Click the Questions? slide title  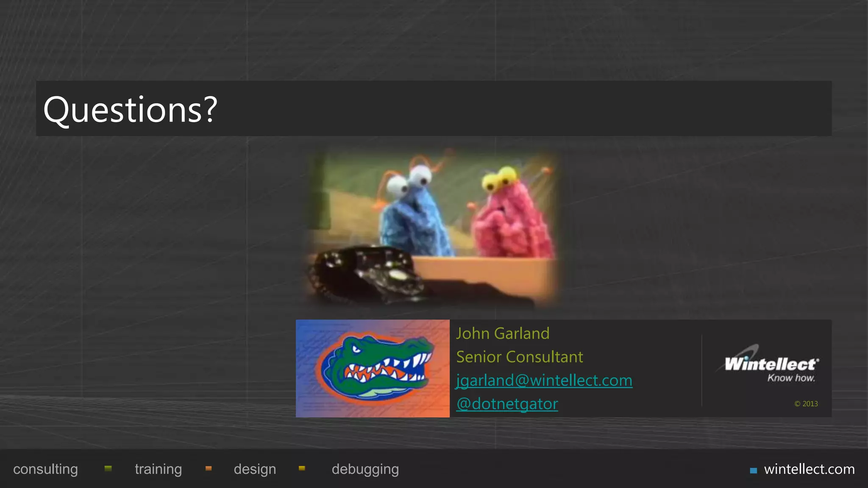(131, 109)
